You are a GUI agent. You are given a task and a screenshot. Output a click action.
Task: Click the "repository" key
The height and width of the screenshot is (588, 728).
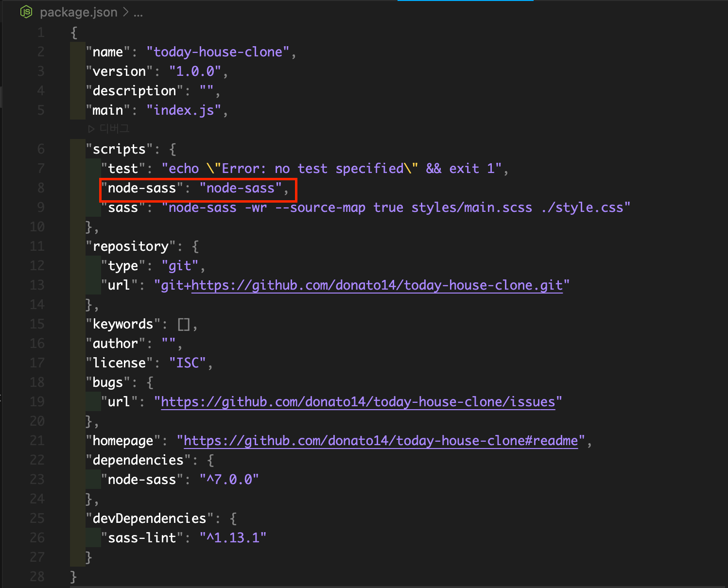131,246
